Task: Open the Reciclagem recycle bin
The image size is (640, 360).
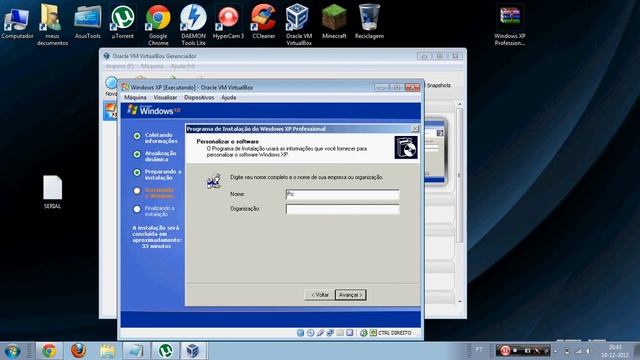Action: [x=369, y=22]
